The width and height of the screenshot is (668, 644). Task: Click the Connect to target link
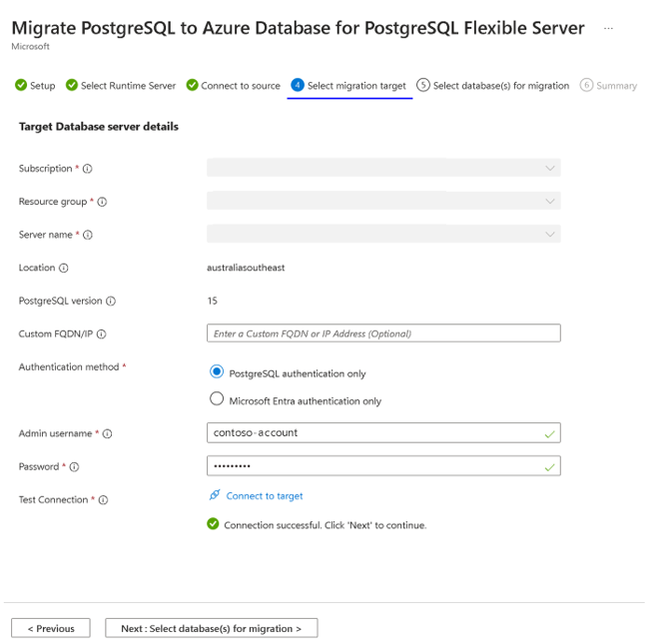point(265,496)
